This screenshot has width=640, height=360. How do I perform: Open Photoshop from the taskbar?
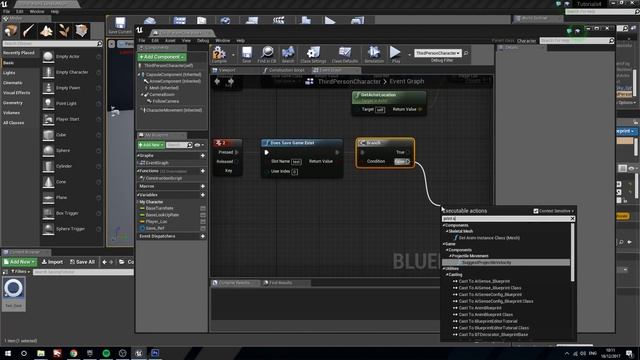(155, 353)
